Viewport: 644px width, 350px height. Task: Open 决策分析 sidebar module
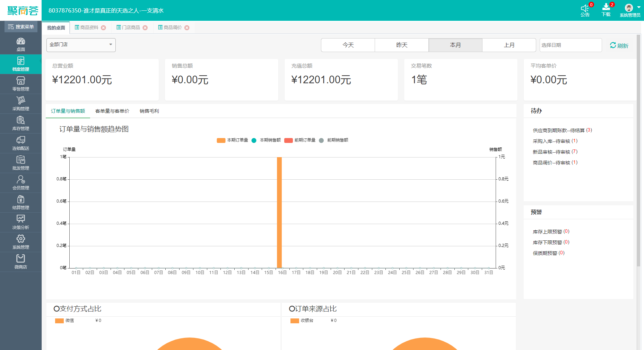(21, 222)
